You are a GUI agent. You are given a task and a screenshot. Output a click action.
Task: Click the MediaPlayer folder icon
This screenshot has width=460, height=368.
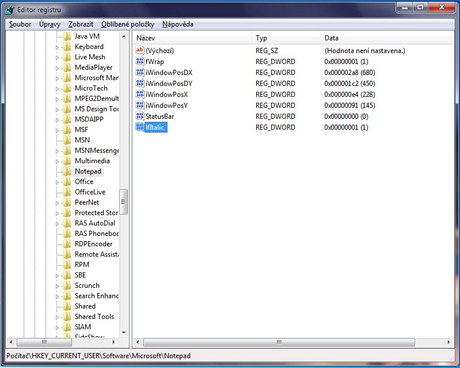[67, 67]
